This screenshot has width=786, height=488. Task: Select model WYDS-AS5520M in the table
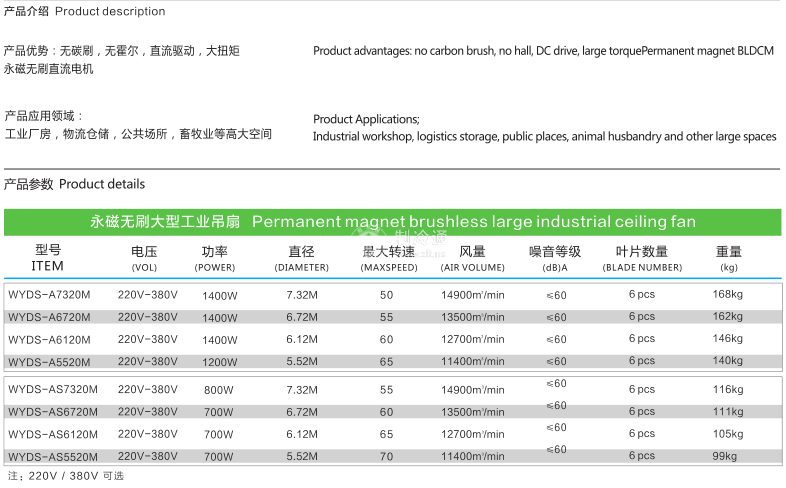click(x=53, y=457)
